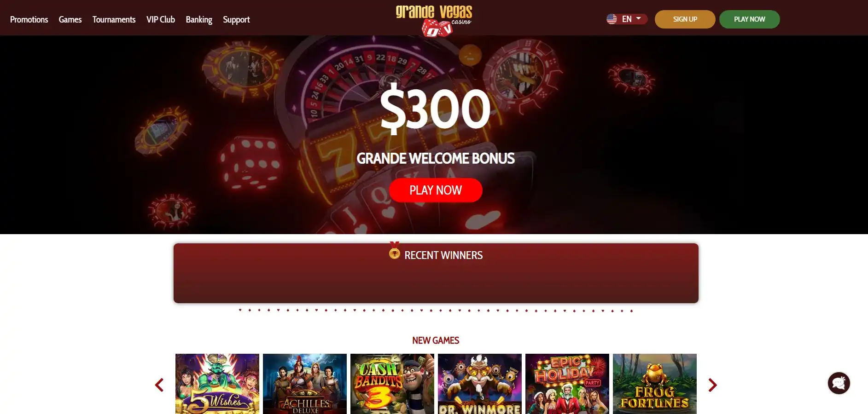Image resolution: width=868 pixels, height=414 pixels.
Task: Select the first carousel pagination dot
Action: point(240,310)
